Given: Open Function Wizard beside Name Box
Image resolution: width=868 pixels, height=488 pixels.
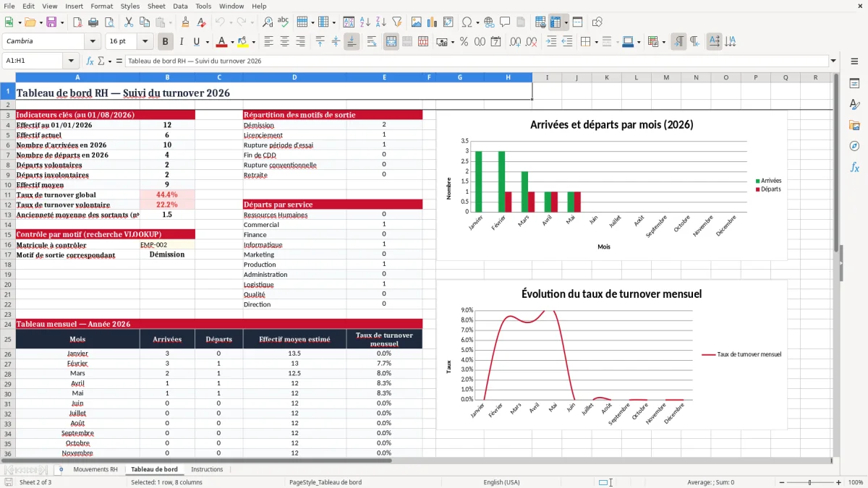Looking at the screenshot, I should pyautogui.click(x=90, y=61).
